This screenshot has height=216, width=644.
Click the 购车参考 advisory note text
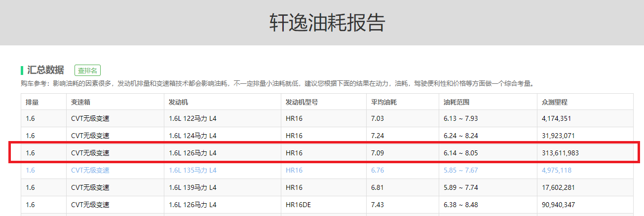[x=277, y=83]
